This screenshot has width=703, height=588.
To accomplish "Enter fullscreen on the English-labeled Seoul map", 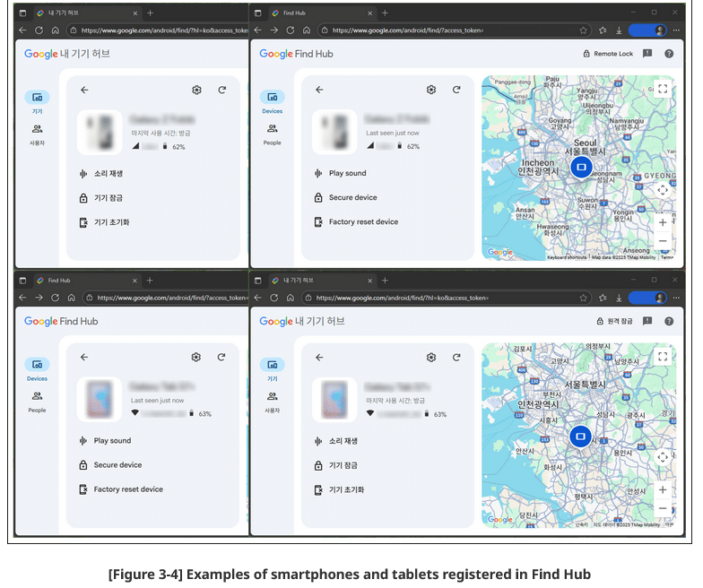I will pos(662,89).
